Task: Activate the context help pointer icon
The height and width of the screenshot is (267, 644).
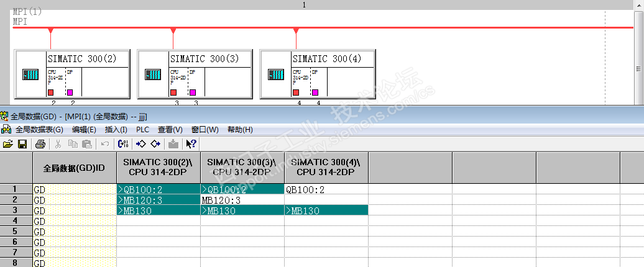Action: coord(191,144)
